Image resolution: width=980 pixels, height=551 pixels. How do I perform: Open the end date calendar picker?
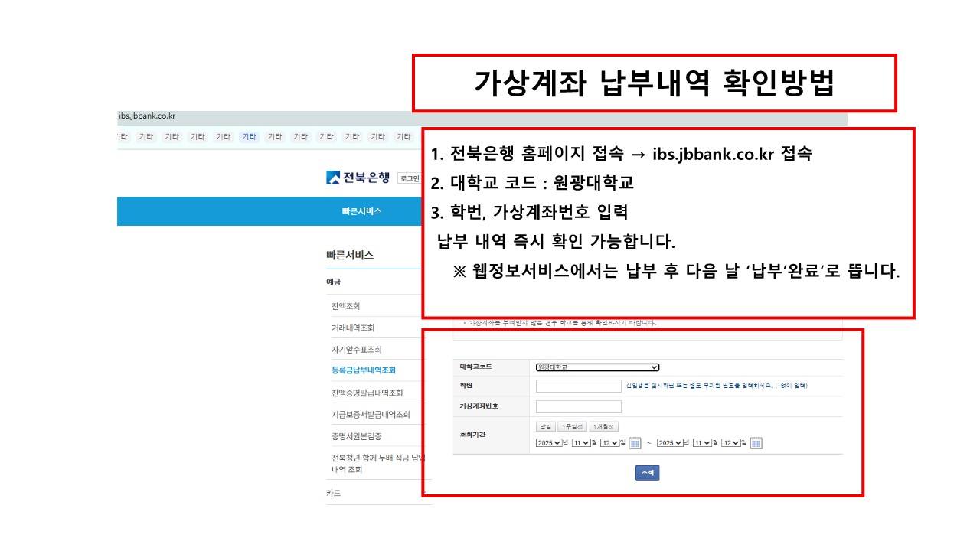point(756,443)
